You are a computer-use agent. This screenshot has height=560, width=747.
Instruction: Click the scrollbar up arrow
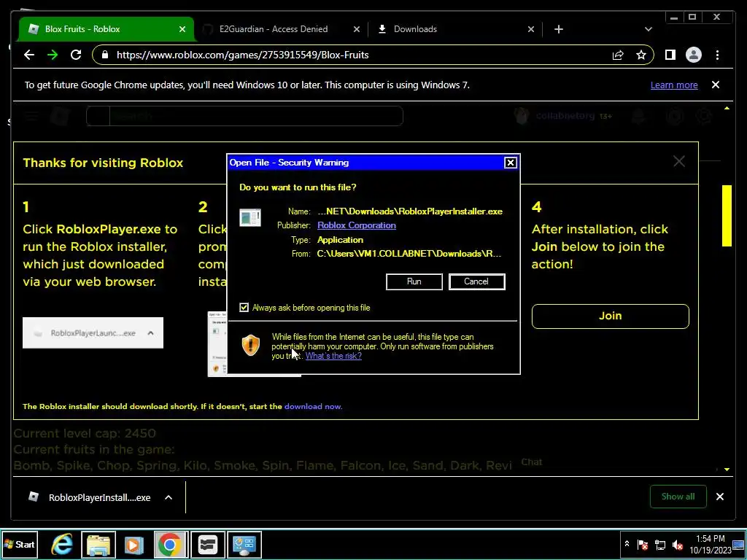[727, 108]
